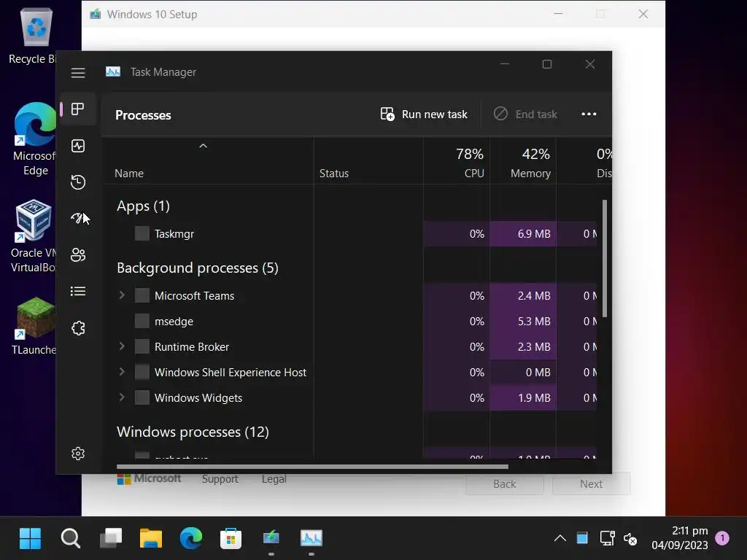This screenshot has width=747, height=560.
Task: Click End task button
Action: 525,114
